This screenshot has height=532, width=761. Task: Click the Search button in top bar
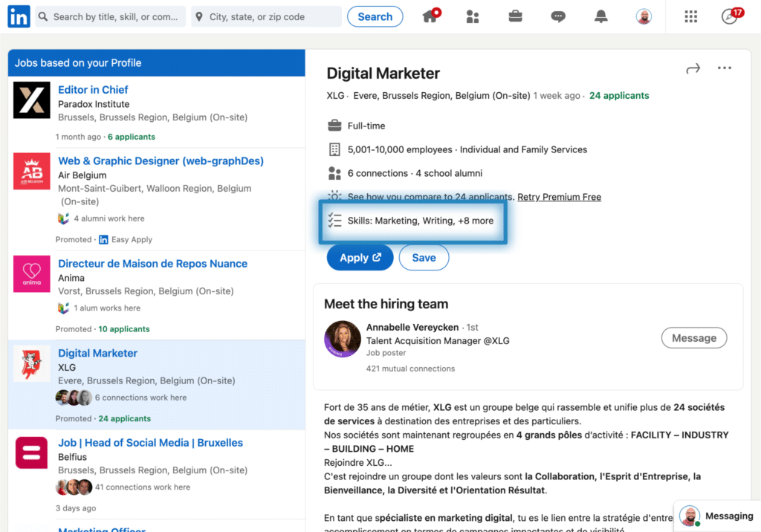click(375, 16)
